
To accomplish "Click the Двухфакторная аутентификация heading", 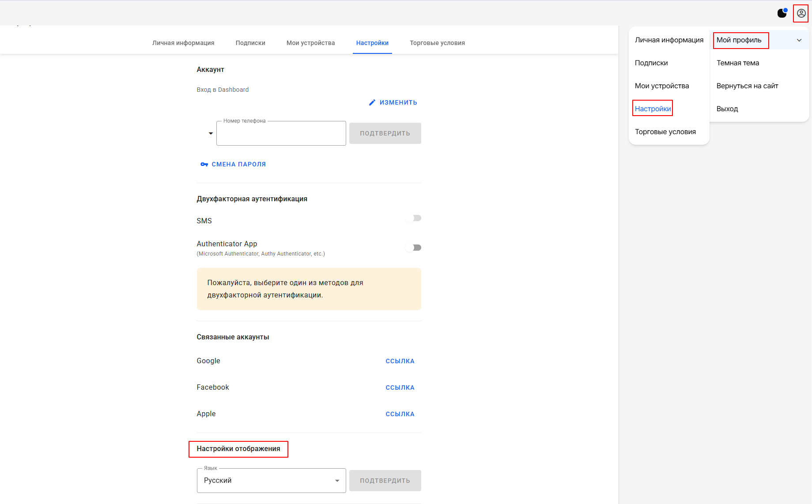I will [252, 199].
